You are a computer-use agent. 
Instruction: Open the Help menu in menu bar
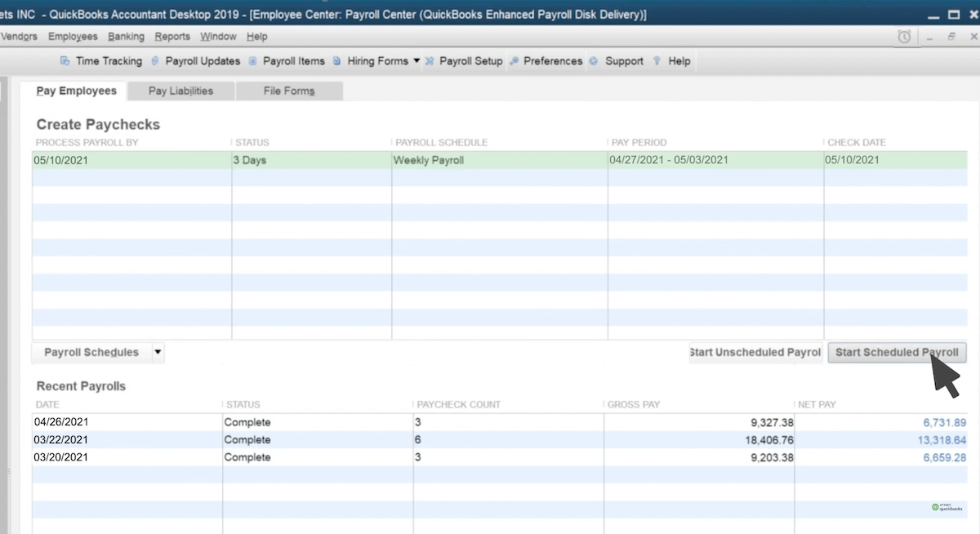click(x=257, y=37)
